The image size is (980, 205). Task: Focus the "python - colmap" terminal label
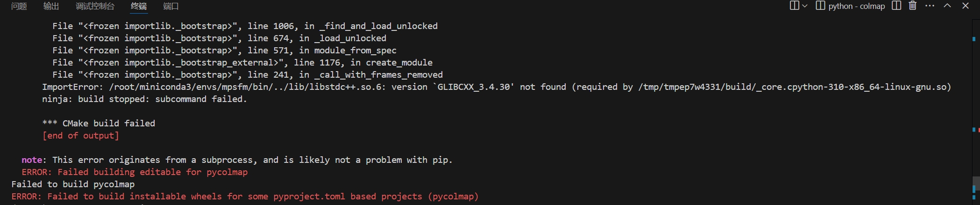pyautogui.click(x=856, y=6)
